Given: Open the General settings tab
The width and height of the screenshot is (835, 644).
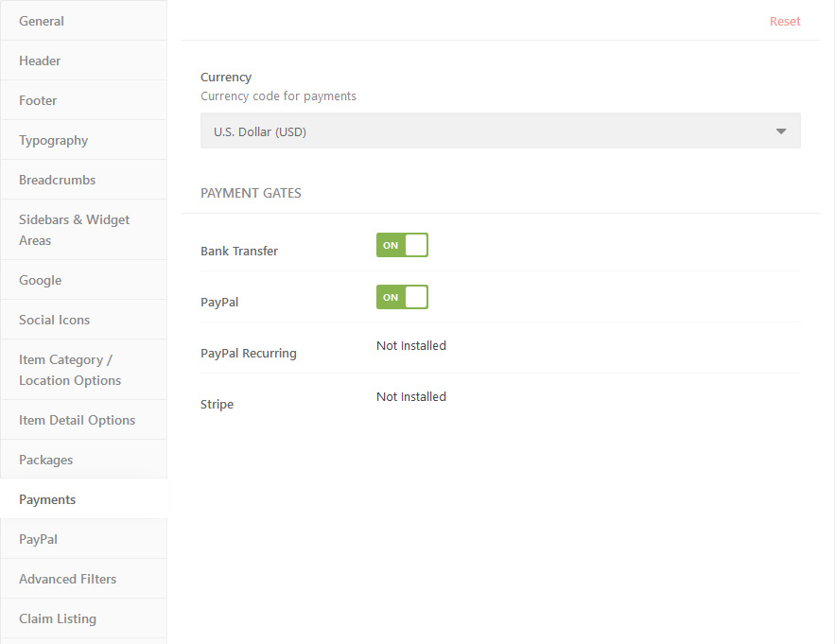Looking at the screenshot, I should [x=83, y=21].
